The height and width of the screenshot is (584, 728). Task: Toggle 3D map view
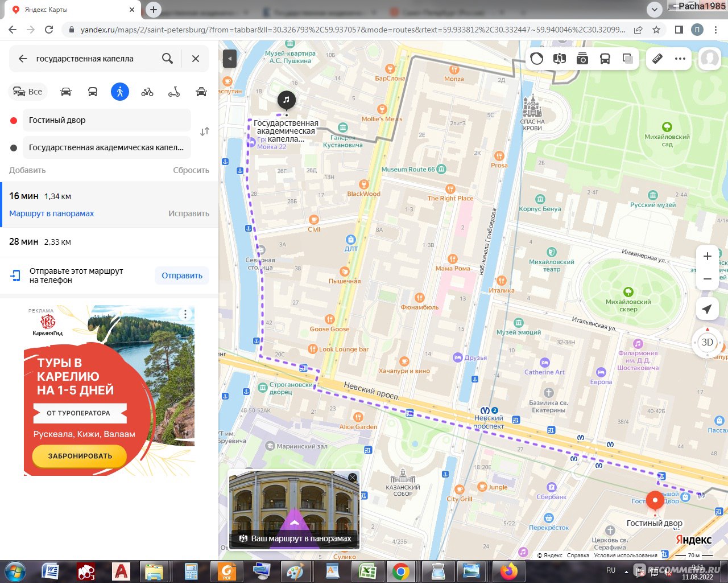click(x=707, y=342)
